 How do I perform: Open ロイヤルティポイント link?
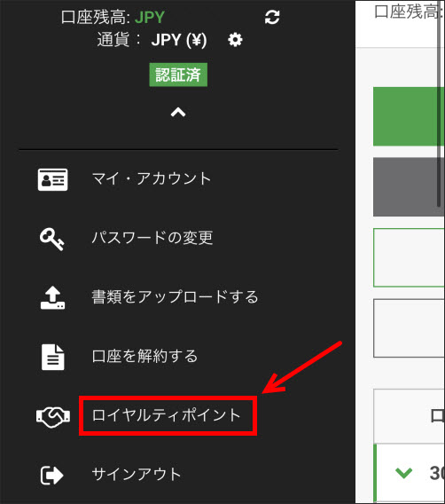point(167,415)
